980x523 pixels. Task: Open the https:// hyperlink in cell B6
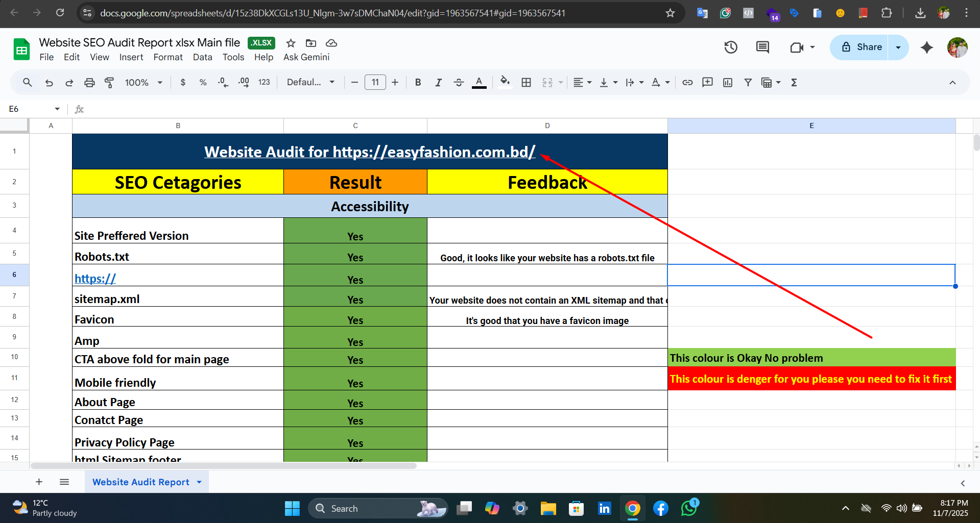[95, 278]
